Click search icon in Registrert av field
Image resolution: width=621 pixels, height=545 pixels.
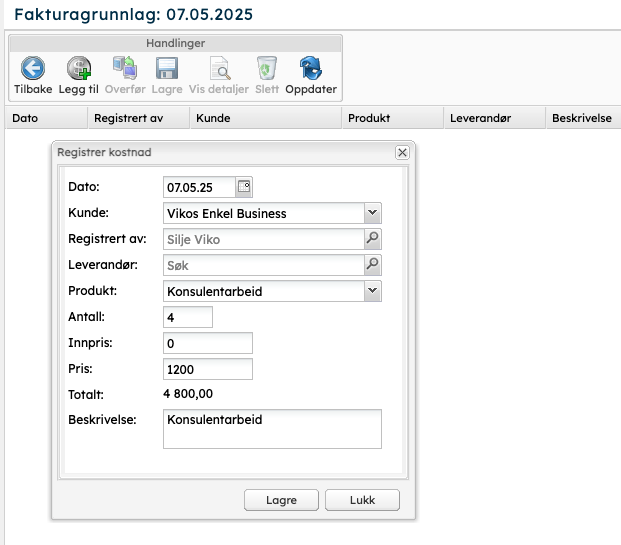[372, 239]
